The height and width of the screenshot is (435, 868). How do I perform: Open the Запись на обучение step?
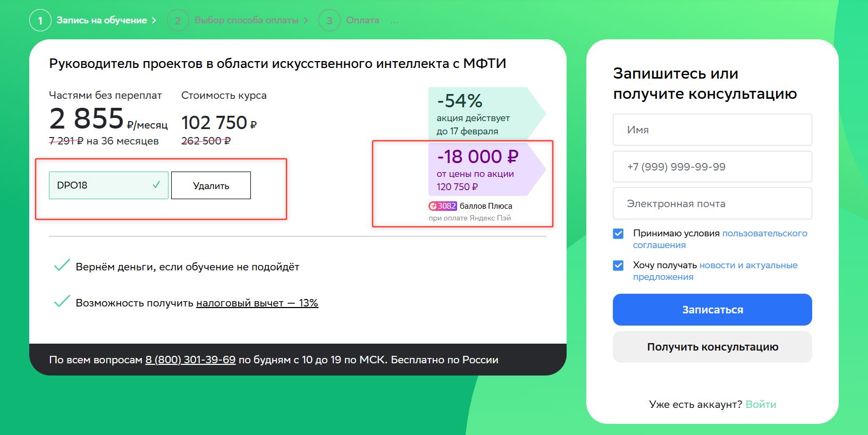(x=102, y=20)
